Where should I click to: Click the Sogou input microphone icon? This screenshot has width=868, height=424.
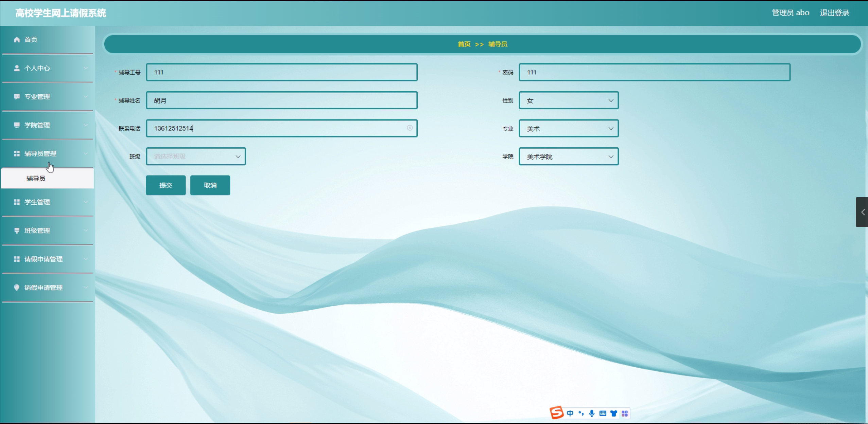(x=592, y=413)
